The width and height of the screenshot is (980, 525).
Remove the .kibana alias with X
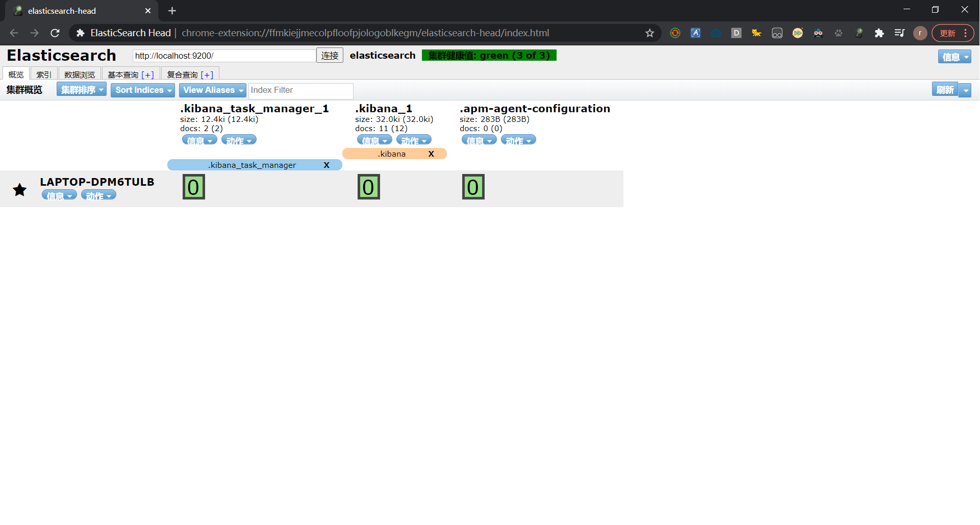click(431, 154)
